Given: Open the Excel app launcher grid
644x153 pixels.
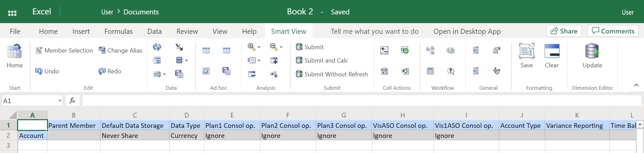Looking at the screenshot, I should pos(12,13).
